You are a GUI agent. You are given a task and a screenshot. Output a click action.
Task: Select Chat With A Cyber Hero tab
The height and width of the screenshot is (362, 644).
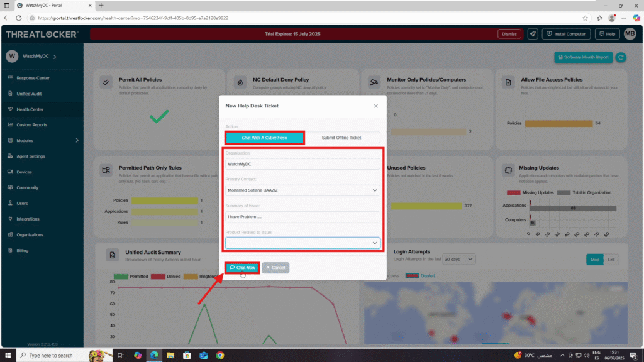tap(265, 138)
